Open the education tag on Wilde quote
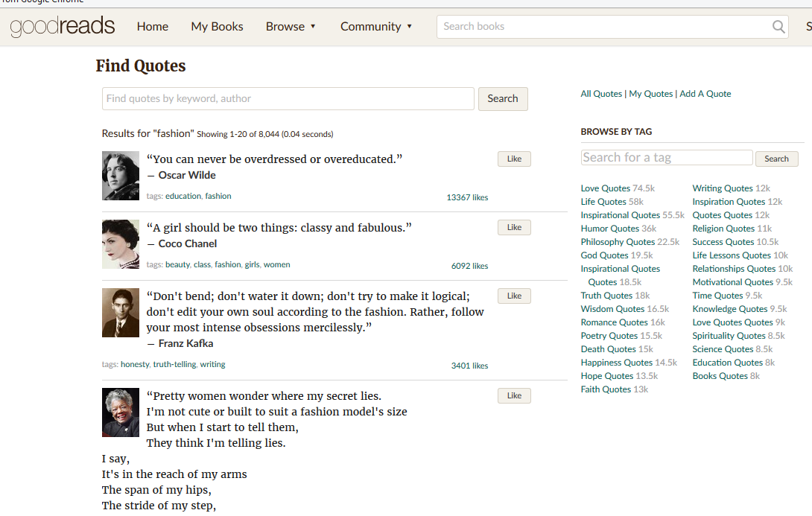The width and height of the screenshot is (812, 516). [183, 196]
